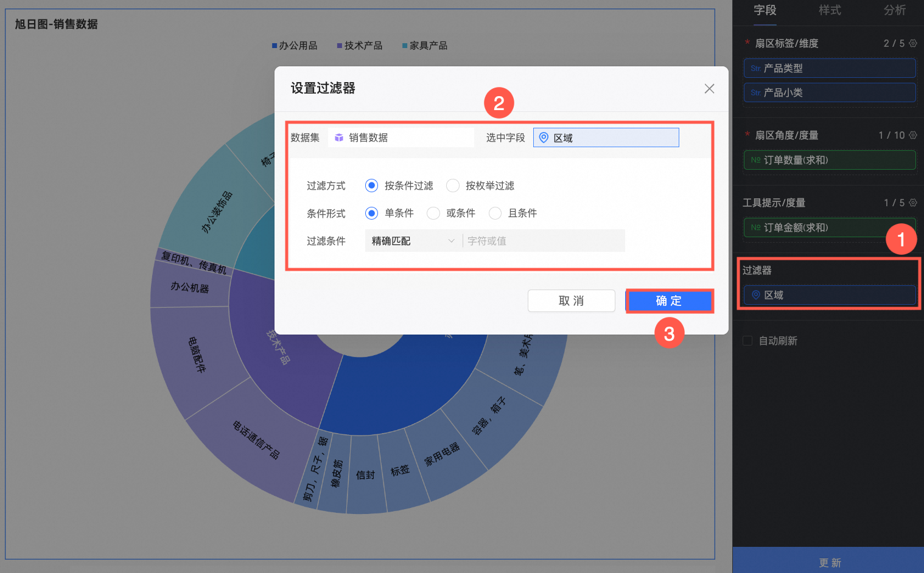Click the location icon in 选中字段 field
The width and height of the screenshot is (924, 573).
(x=544, y=137)
